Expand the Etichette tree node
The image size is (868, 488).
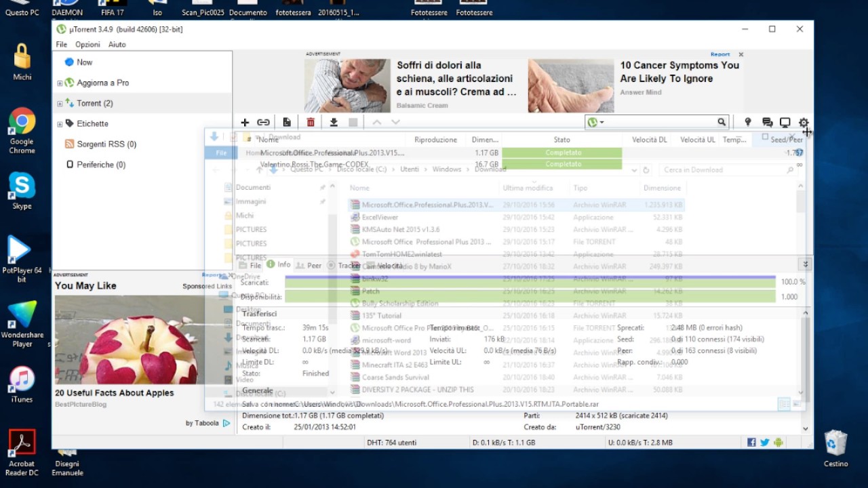click(60, 124)
